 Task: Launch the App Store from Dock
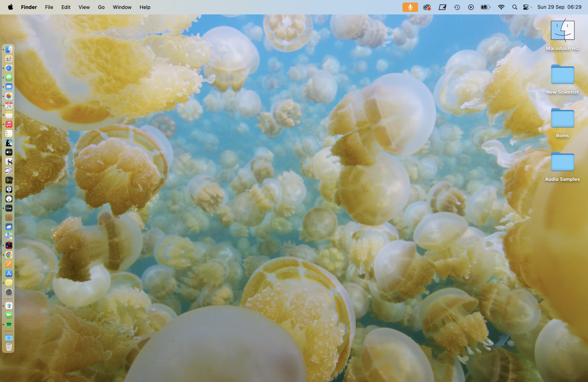[9, 273]
